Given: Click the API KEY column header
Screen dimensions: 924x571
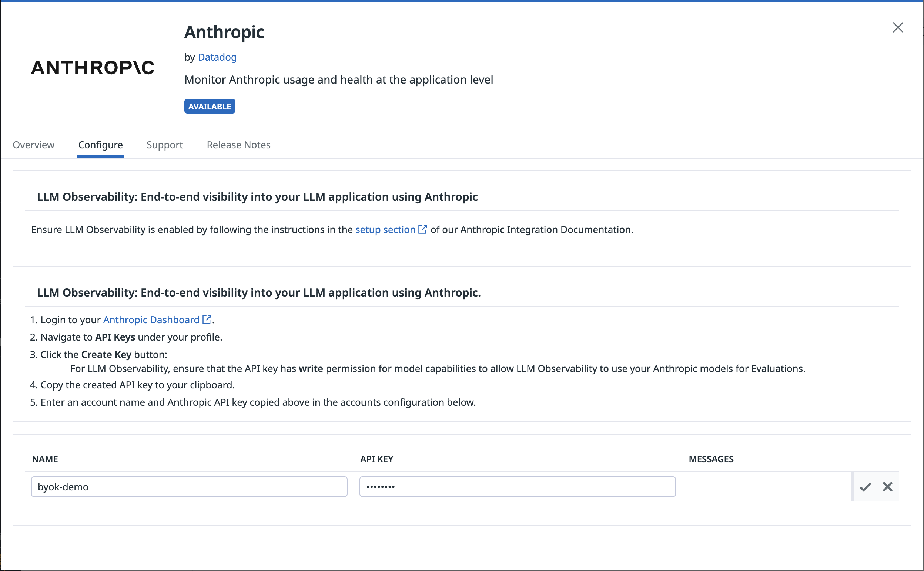Looking at the screenshot, I should pyautogui.click(x=377, y=459).
